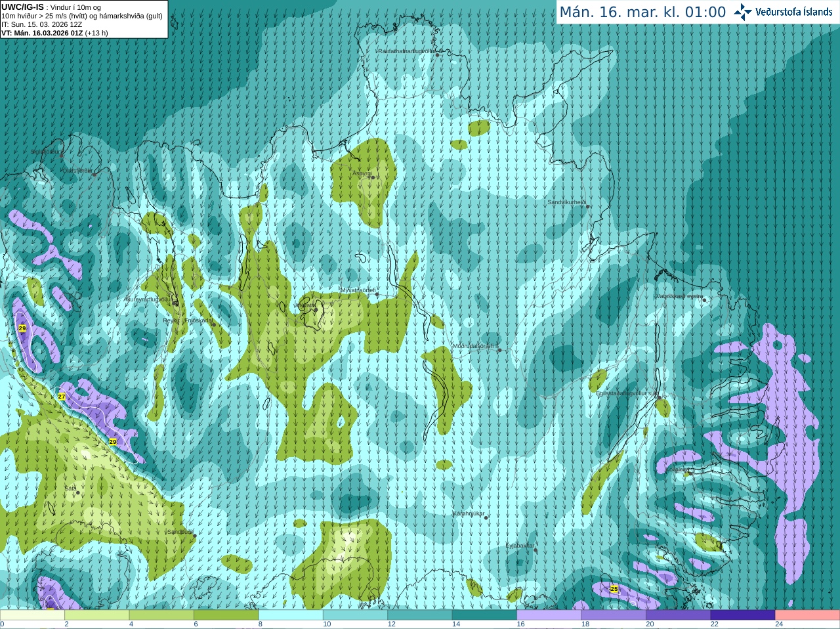
Task: Click the Sandbúðir station label
Action: [180, 532]
